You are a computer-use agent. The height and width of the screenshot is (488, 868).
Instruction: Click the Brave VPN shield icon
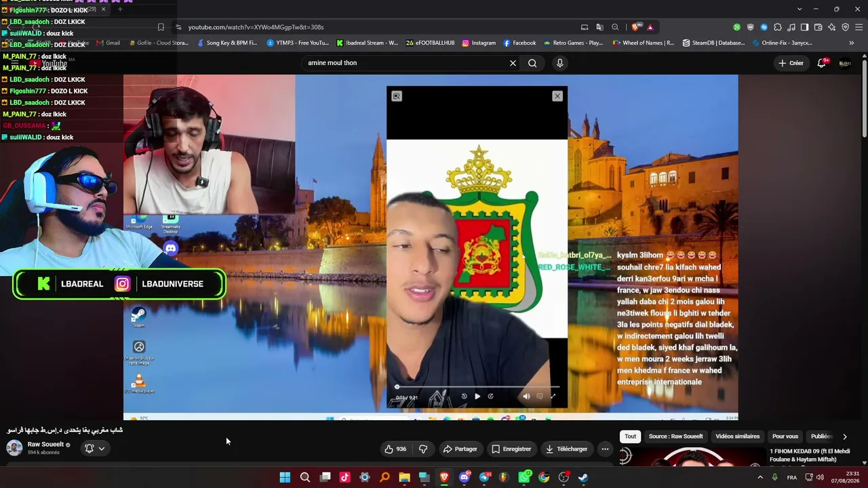click(845, 27)
